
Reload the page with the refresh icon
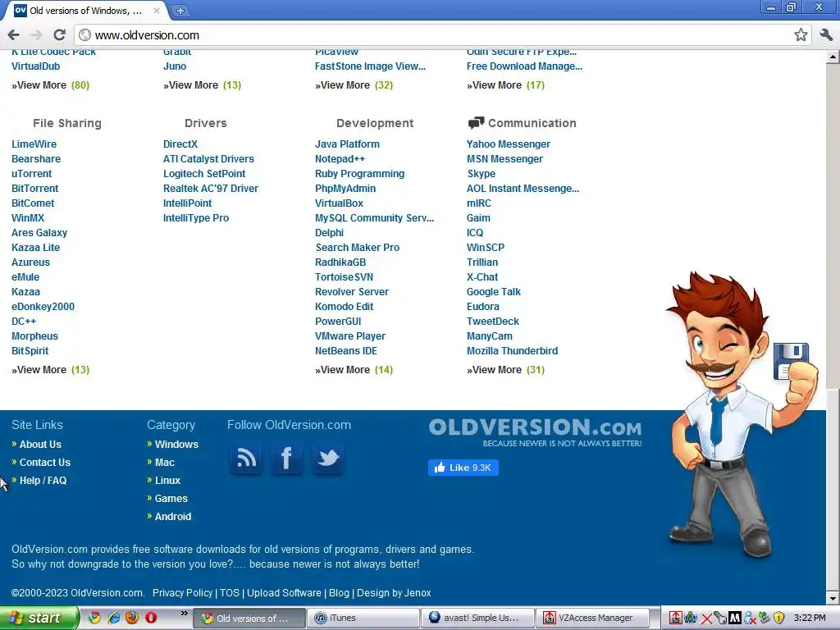point(59,34)
